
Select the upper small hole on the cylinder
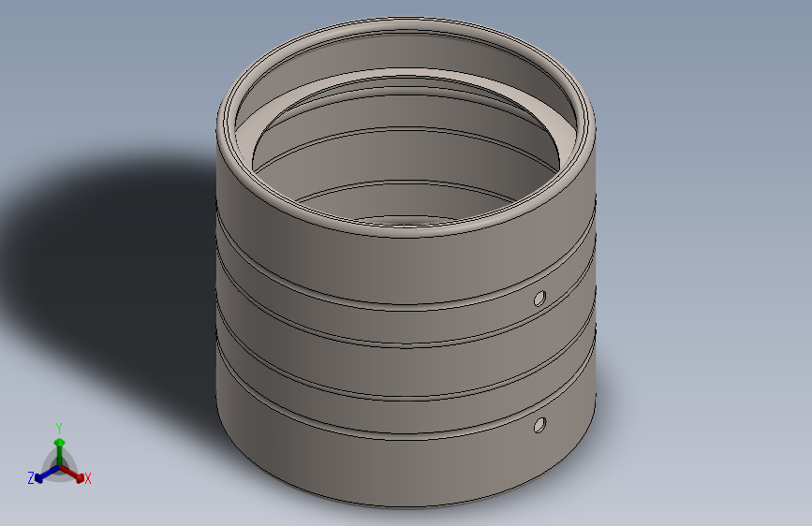[539, 299]
